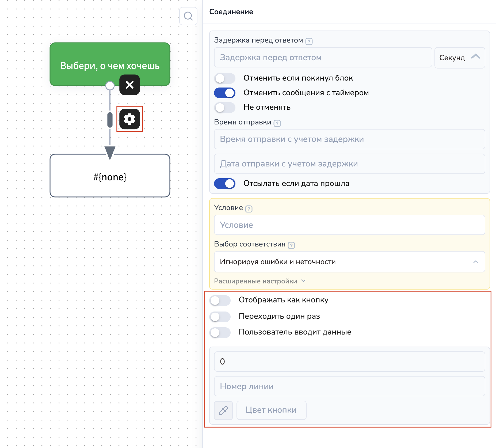Disable Отменить сообщения с таймером toggle
This screenshot has height=448, width=496.
[x=224, y=93]
